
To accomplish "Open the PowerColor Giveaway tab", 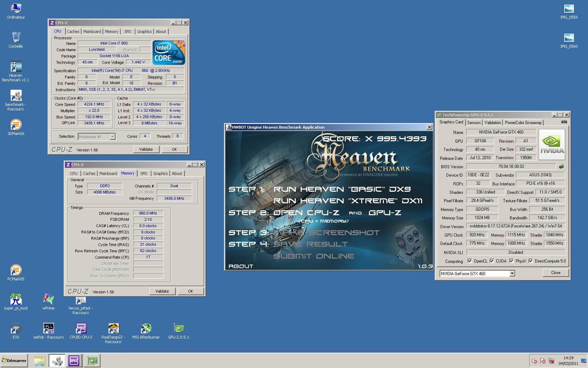I will tap(523, 123).
